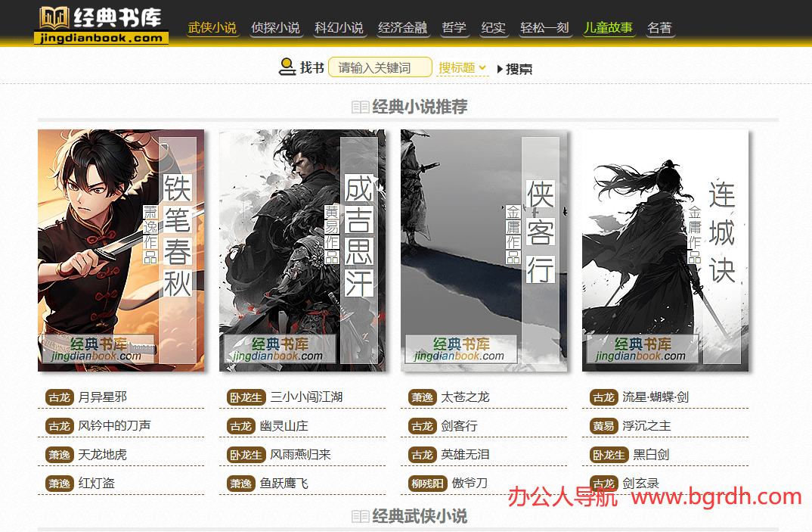Screen dimensions: 812x532
Task: Go to the 儿童故事 category
Action: click(x=608, y=28)
